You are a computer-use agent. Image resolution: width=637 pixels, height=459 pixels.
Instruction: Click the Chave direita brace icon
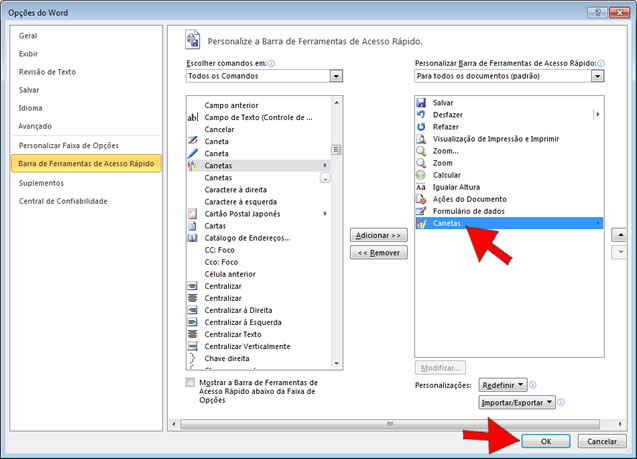[193, 358]
